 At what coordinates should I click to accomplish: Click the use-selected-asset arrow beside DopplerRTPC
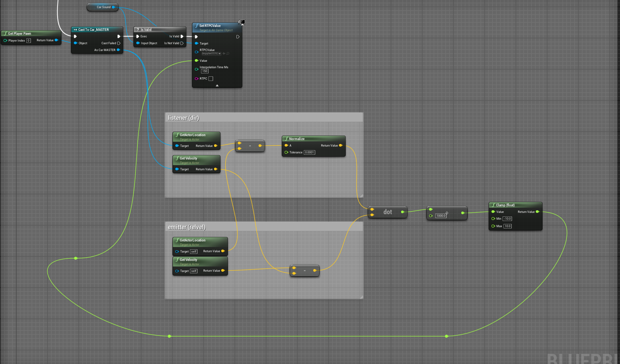224,54
